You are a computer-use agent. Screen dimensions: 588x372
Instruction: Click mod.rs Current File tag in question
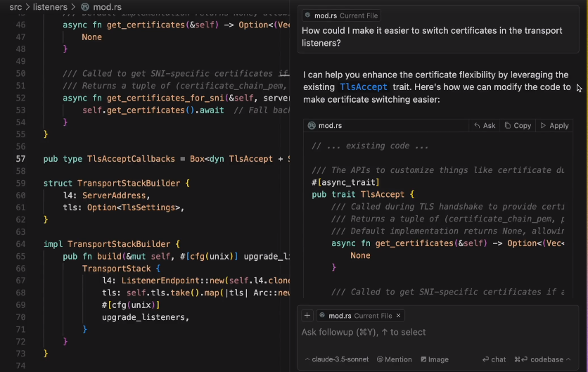click(x=341, y=15)
